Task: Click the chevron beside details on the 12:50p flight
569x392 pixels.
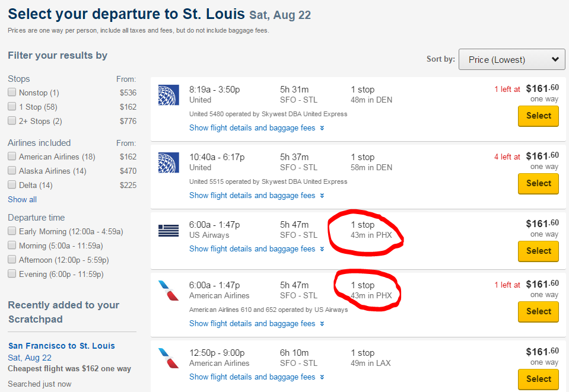Action: click(322, 377)
